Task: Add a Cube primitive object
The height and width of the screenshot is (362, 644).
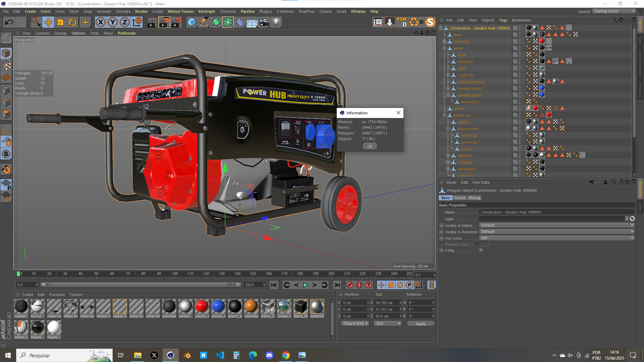Action: click(x=192, y=22)
